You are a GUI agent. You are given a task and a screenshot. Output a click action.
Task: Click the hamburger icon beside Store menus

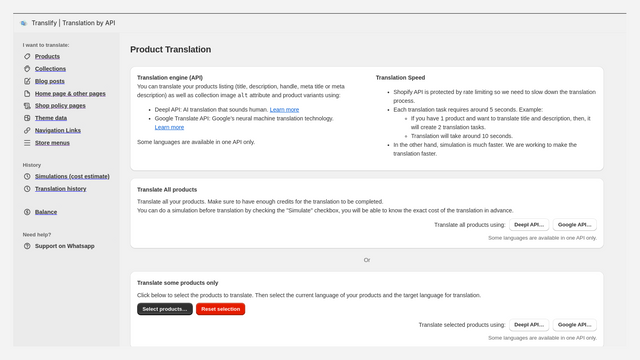click(x=27, y=143)
